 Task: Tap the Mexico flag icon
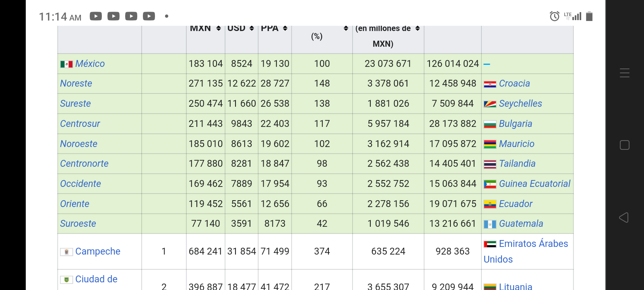point(66,64)
